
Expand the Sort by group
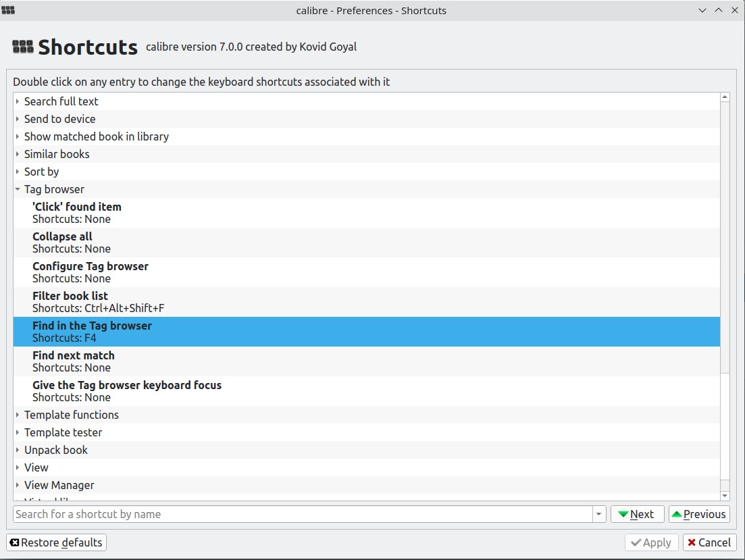tap(17, 172)
